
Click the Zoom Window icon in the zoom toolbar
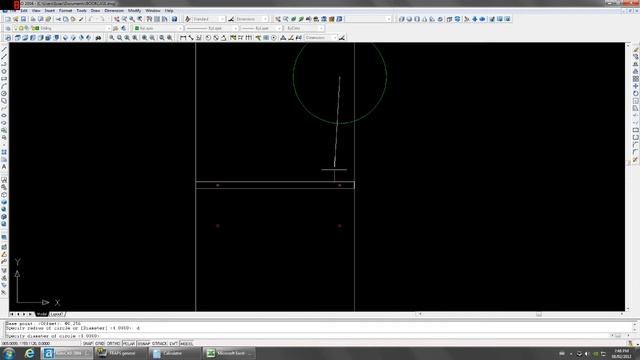(111, 38)
